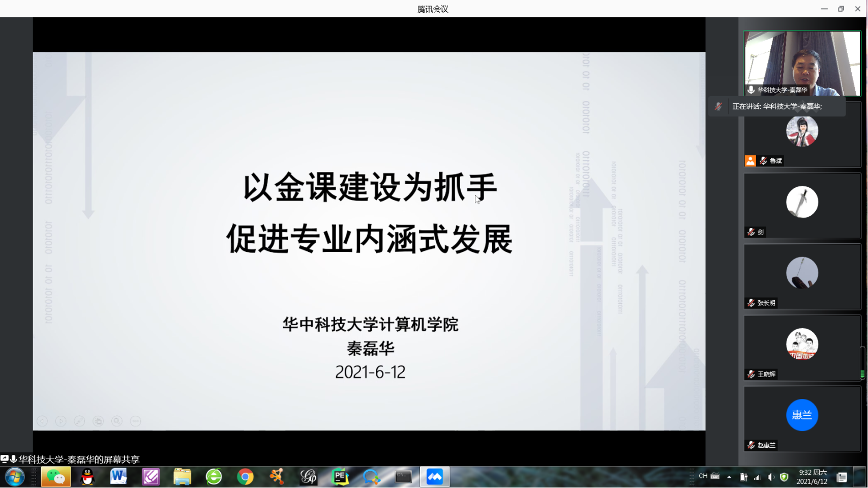Image resolution: width=868 pixels, height=488 pixels.
Task: Open Google Chrome from the taskbar
Action: (246, 477)
